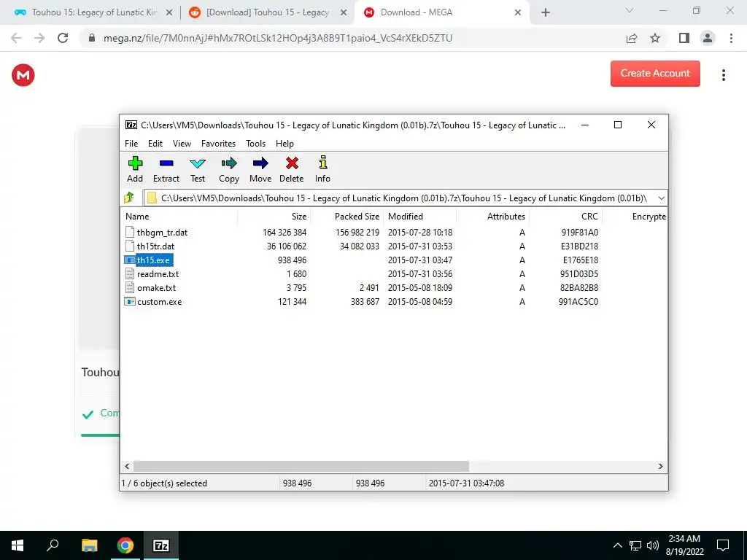Viewport: 747px width, 560px height.
Task: Open the Favorites menu
Action: [x=218, y=144]
